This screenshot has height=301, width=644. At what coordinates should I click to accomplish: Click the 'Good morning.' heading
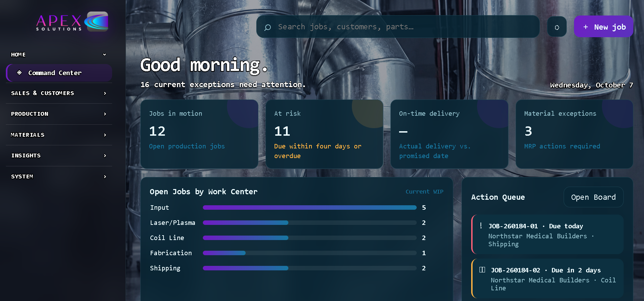coord(204,65)
